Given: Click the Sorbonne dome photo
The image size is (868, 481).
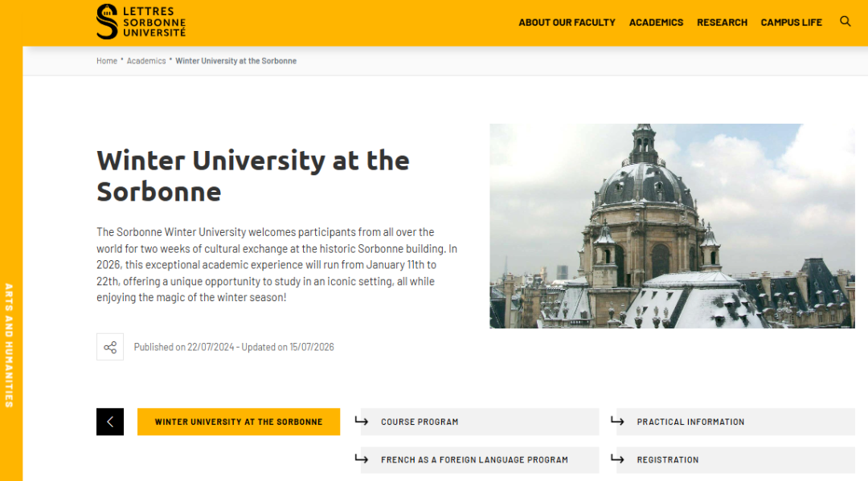Looking at the screenshot, I should pos(672,226).
